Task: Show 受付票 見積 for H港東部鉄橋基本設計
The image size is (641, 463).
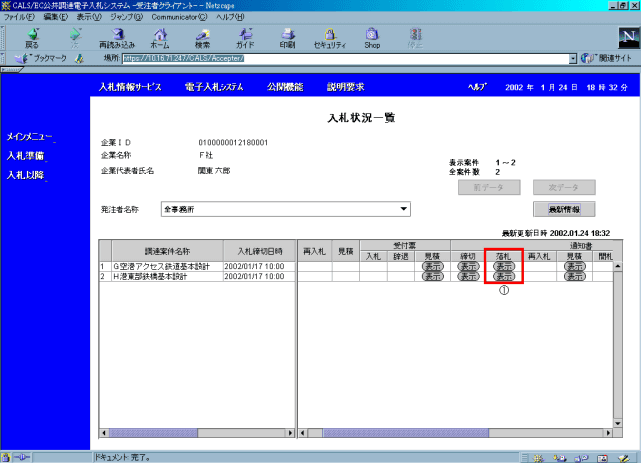Action: 433,277
